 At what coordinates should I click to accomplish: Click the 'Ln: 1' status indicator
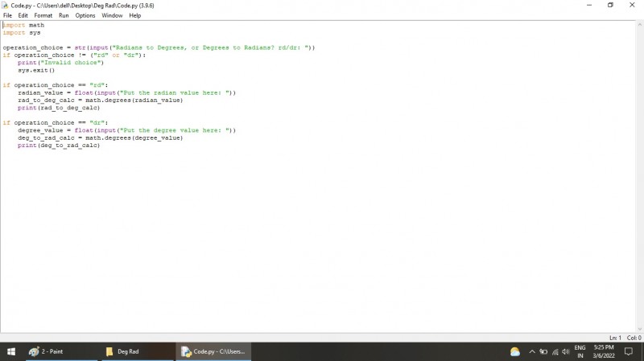[x=615, y=338]
